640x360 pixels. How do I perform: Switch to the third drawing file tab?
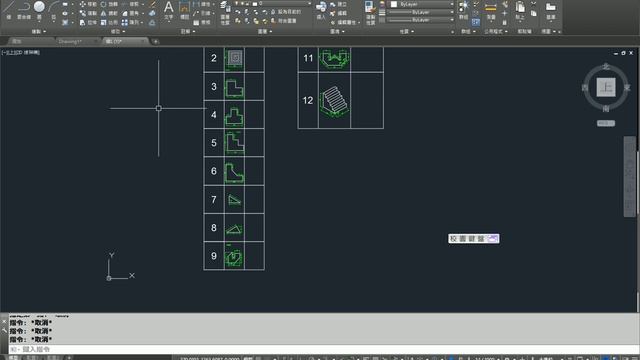pos(125,41)
